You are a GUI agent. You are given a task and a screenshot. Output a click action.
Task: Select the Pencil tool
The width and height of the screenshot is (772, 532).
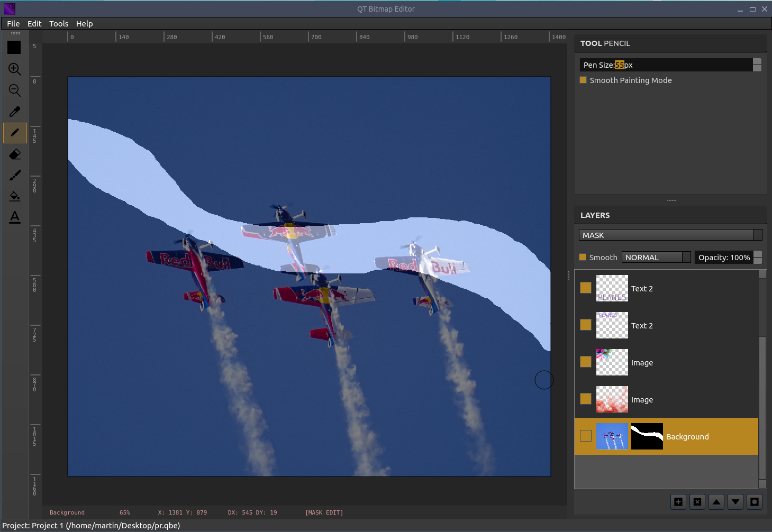click(x=15, y=133)
